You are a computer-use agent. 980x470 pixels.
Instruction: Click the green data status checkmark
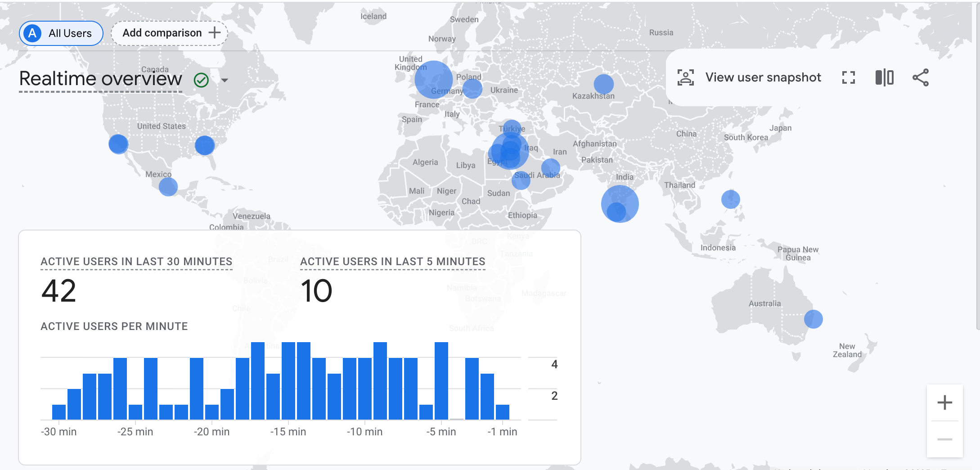[x=201, y=80]
